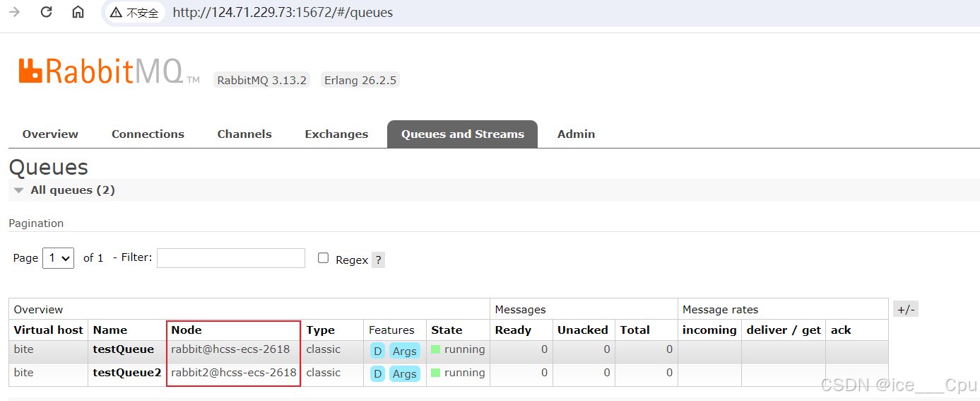This screenshot has height=401, width=980.
Task: Sort by incoming rate column
Action: 709,330
